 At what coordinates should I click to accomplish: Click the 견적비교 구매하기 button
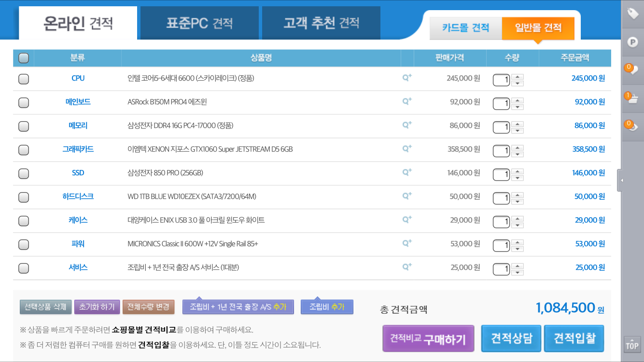pyautogui.click(x=428, y=339)
